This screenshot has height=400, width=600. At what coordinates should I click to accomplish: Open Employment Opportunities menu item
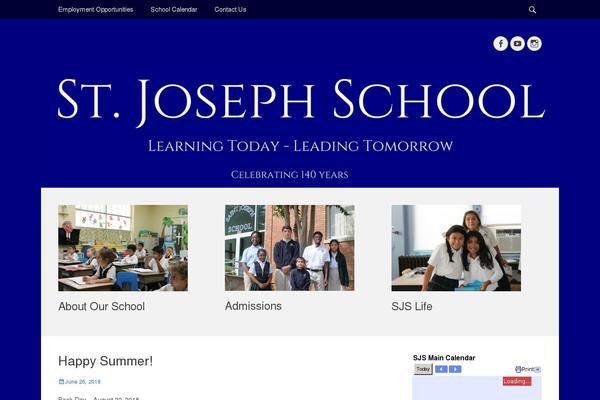point(96,10)
